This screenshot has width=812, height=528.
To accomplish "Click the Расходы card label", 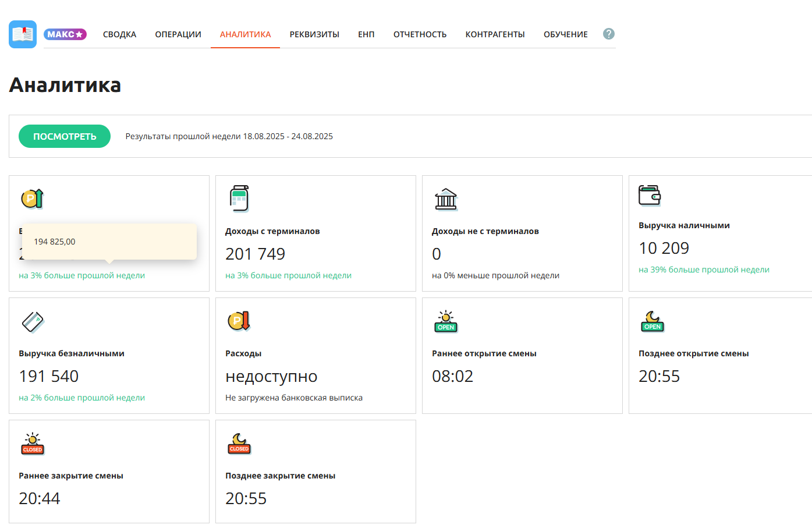I will 243,353.
